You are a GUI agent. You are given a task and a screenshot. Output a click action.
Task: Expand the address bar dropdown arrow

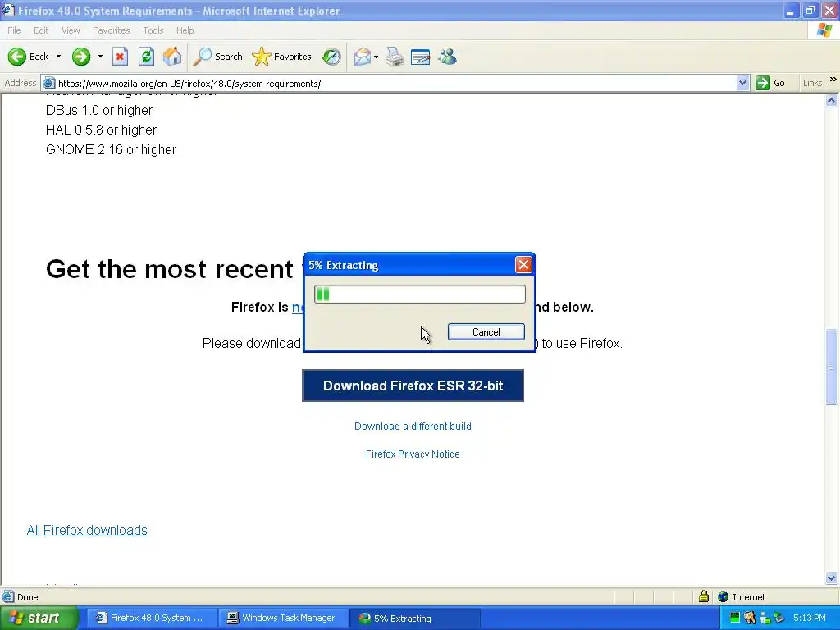[742, 83]
